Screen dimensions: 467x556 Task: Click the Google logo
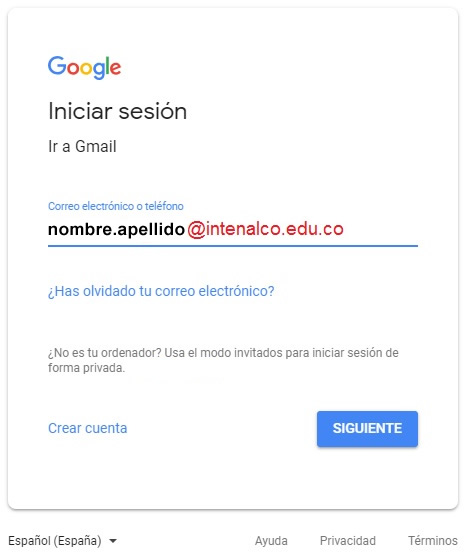click(84, 67)
